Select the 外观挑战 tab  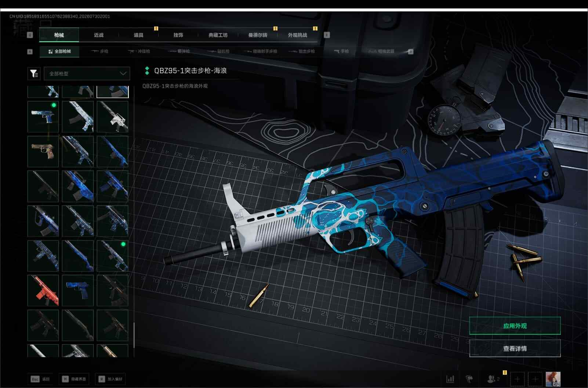pyautogui.click(x=297, y=35)
